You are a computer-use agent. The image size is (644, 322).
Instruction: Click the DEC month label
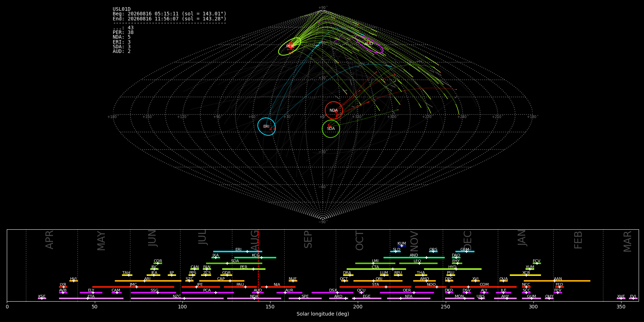[x=468, y=240]
